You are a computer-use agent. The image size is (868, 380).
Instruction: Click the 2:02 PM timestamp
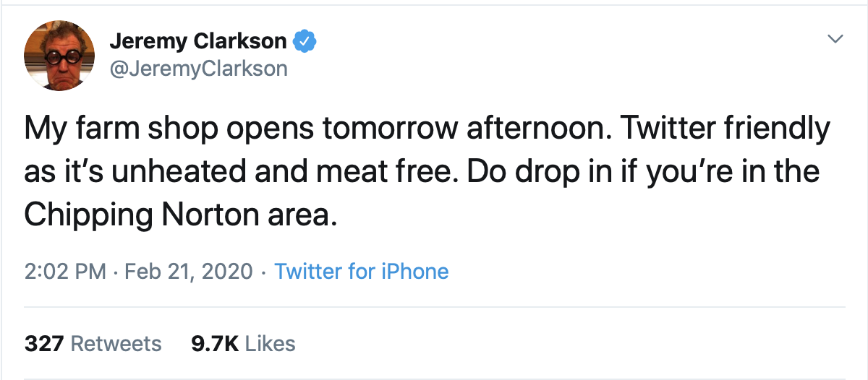(x=66, y=272)
